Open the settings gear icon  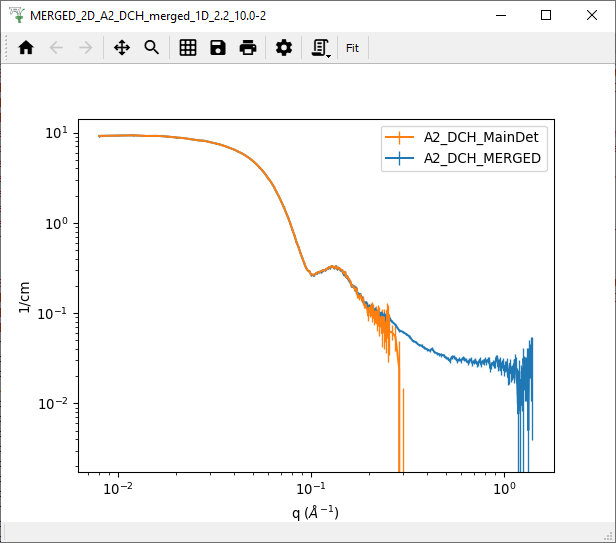coord(284,48)
